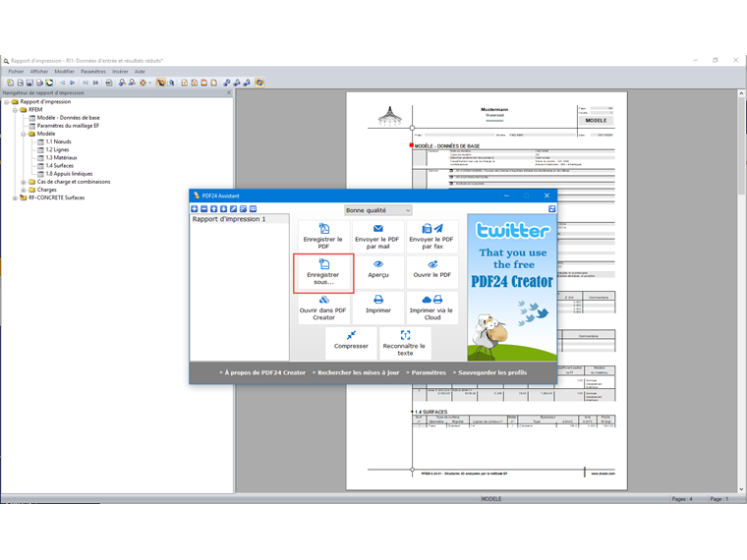Open the Paramètres menu in menu bar
Screen dimensions: 747x560
[x=93, y=72]
